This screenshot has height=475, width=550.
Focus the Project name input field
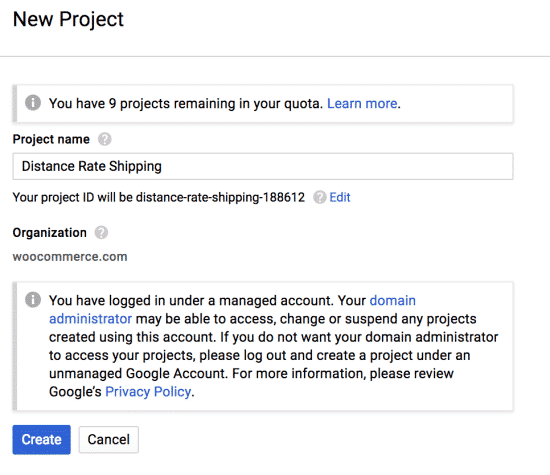(263, 166)
